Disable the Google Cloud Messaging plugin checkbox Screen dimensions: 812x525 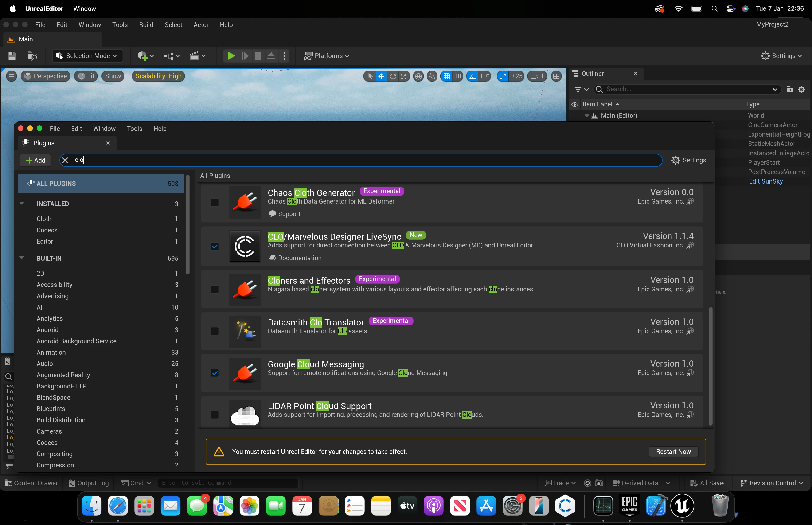[x=215, y=373]
